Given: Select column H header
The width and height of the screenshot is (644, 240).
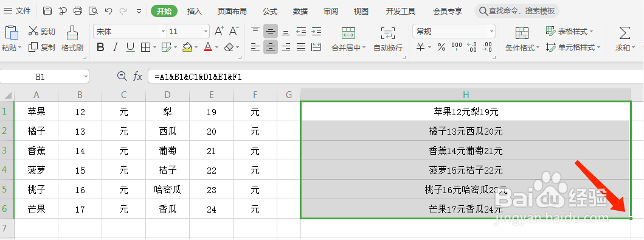Looking at the screenshot, I should click(x=466, y=95).
